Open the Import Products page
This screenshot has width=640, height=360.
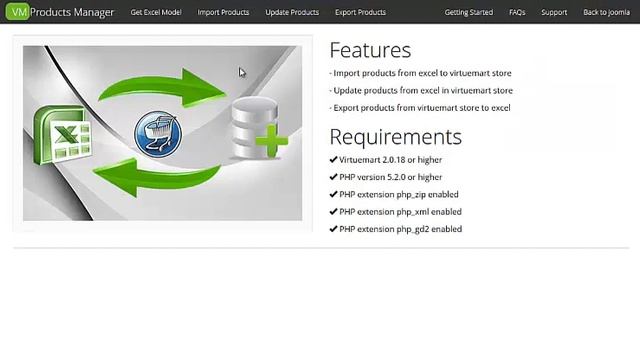(x=223, y=12)
